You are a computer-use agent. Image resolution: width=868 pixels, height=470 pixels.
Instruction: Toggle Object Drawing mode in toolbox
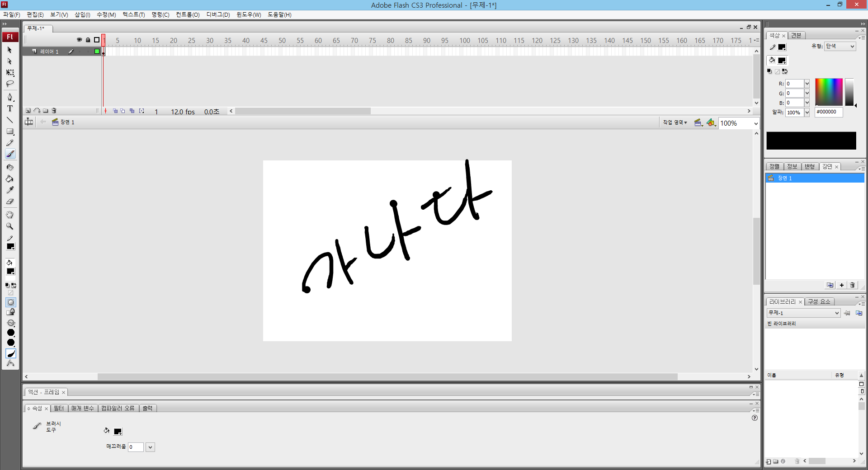coord(11,302)
